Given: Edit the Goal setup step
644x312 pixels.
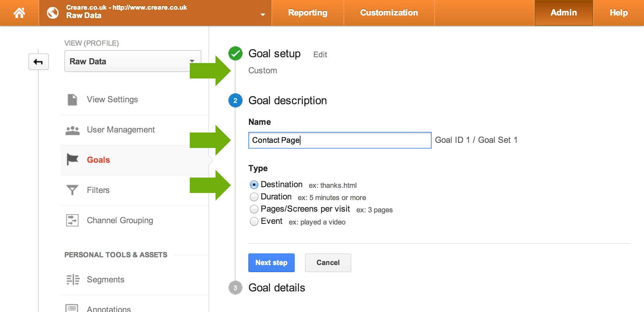Looking at the screenshot, I should pyautogui.click(x=320, y=55).
